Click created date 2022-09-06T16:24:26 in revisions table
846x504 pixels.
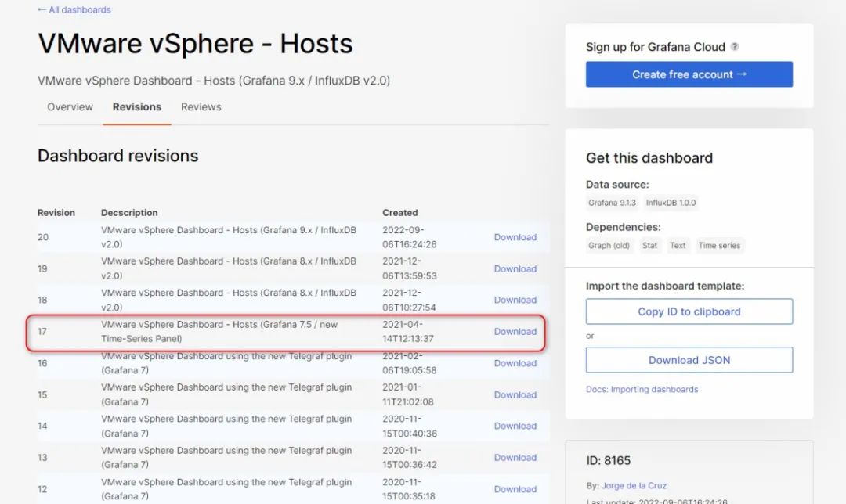pyautogui.click(x=410, y=237)
